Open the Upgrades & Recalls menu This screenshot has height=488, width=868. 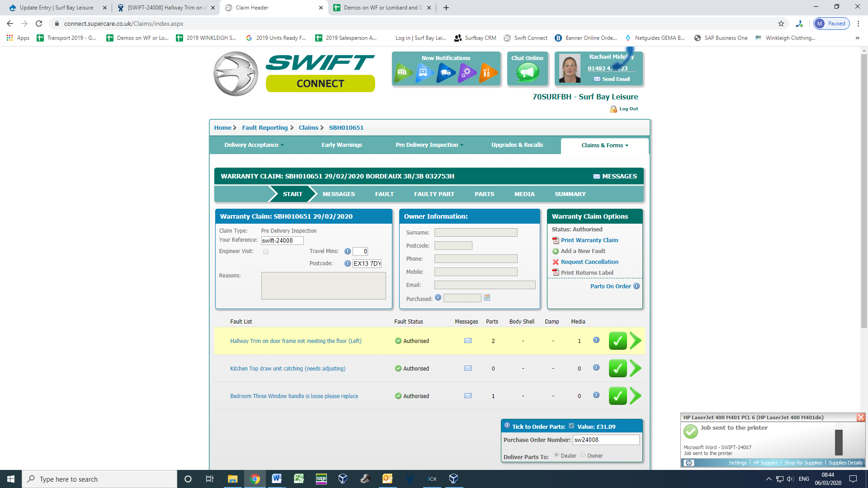point(517,145)
